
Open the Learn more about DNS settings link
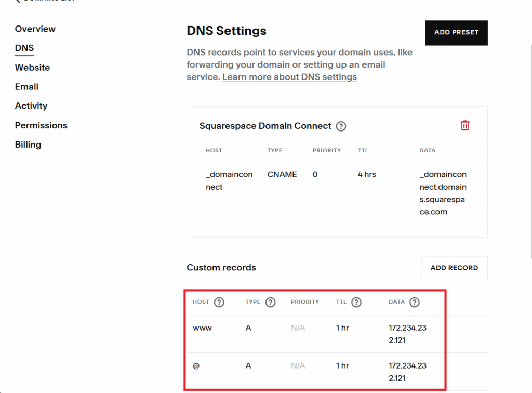click(x=289, y=77)
